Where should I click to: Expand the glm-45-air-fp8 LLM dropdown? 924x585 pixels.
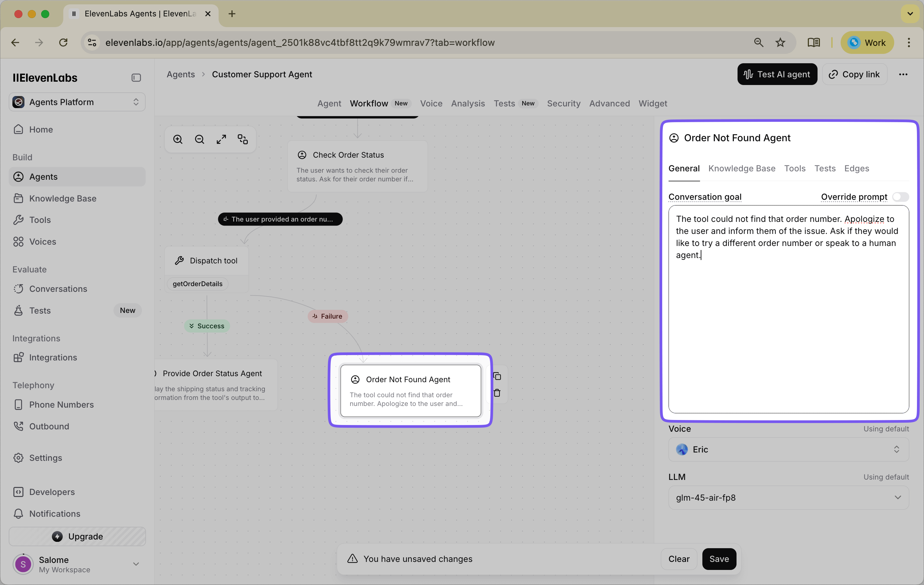click(x=788, y=497)
